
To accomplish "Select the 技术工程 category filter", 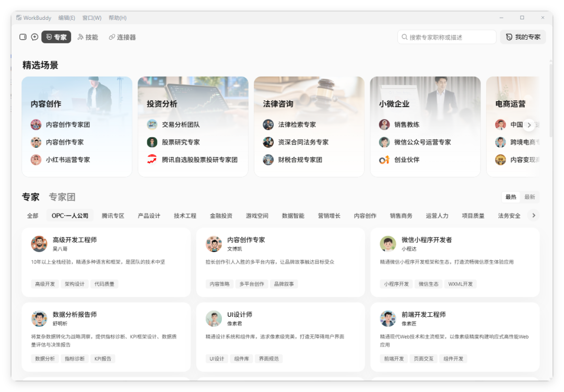I will coord(185,216).
